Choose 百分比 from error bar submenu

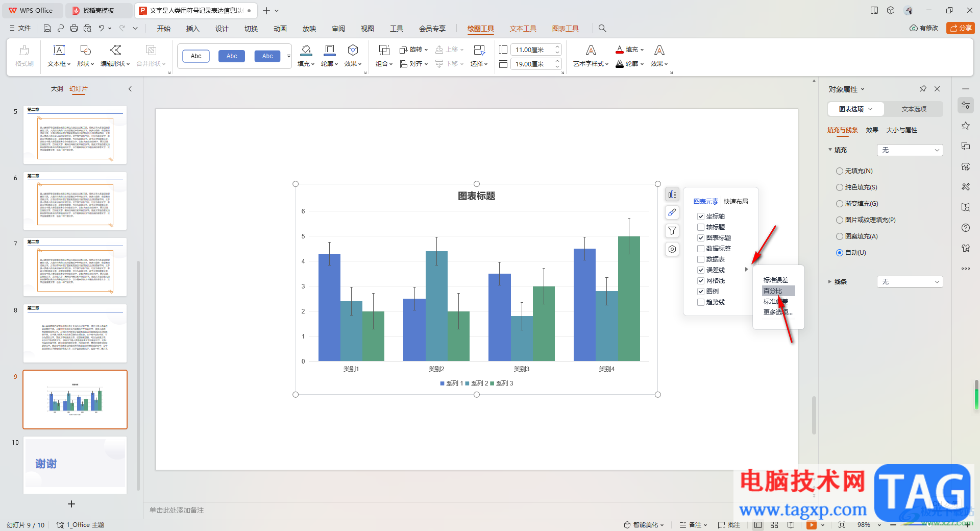point(778,291)
